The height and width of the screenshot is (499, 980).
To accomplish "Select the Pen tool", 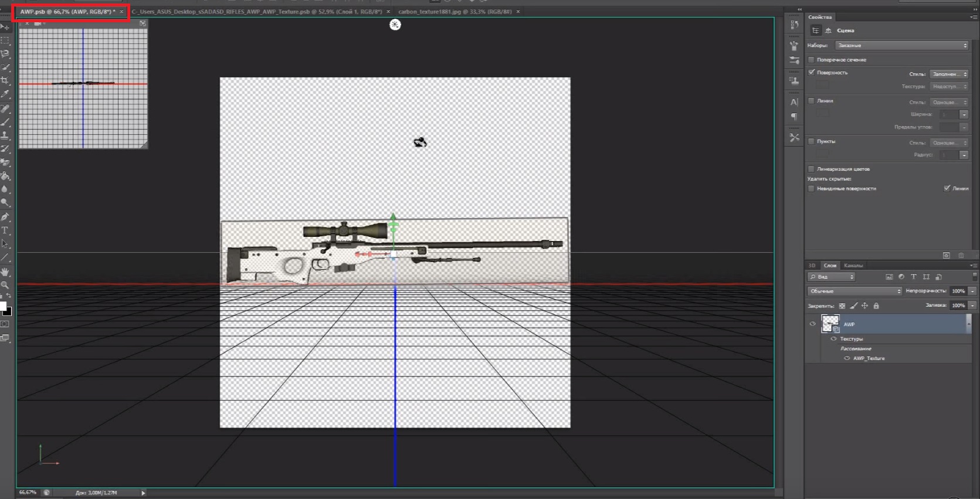I will pos(5,217).
